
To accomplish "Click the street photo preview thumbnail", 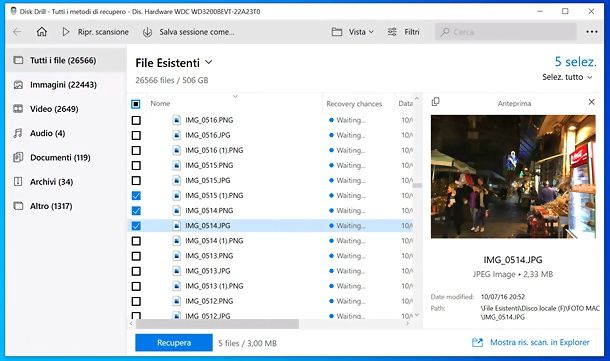I will (x=513, y=176).
